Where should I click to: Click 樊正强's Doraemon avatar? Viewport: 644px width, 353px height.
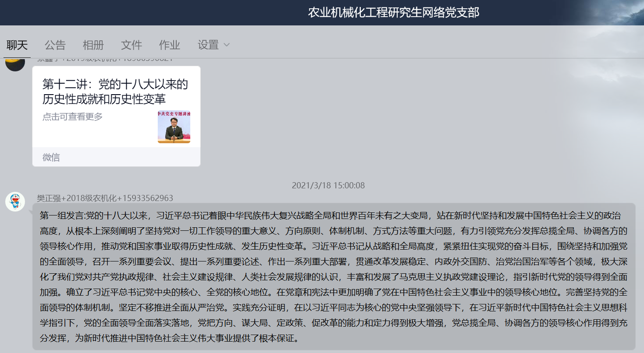coord(14,201)
